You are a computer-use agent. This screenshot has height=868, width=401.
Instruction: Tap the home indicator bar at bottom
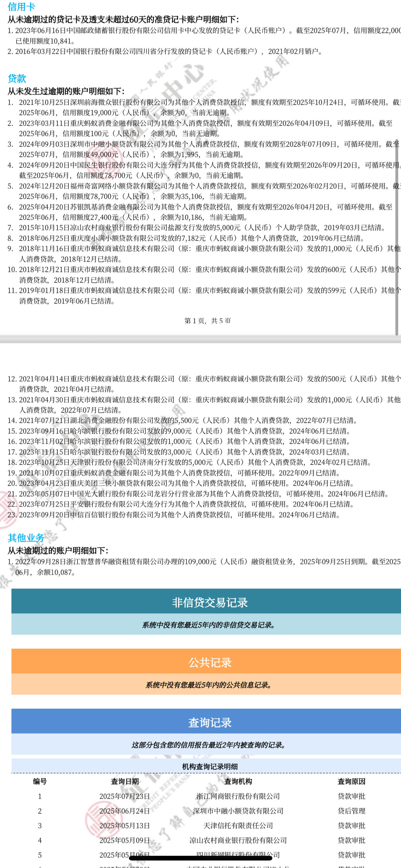pos(200,858)
